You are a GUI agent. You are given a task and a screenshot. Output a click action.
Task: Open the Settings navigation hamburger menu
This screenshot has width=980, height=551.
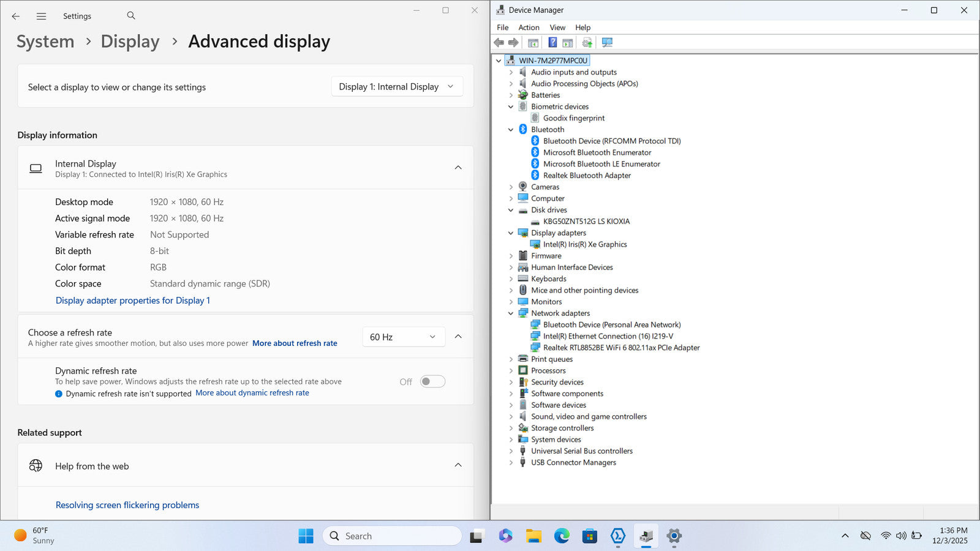[x=41, y=17]
